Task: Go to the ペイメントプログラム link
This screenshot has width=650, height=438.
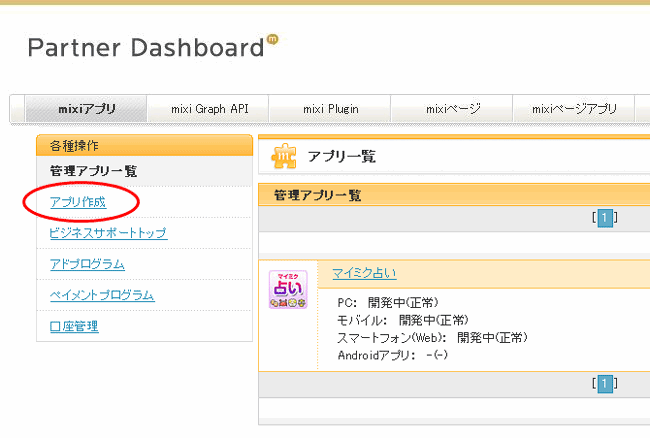Action: pyautogui.click(x=102, y=295)
